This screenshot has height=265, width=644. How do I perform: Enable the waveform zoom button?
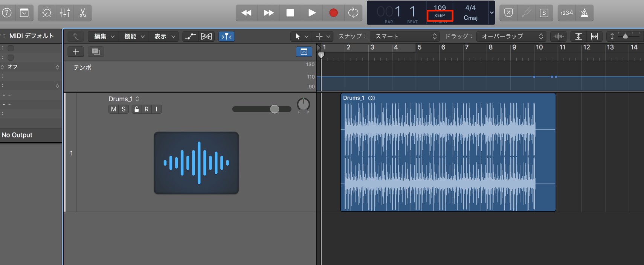[559, 36]
